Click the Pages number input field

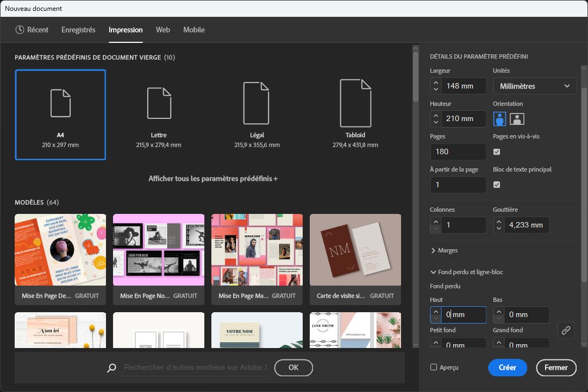pos(458,151)
